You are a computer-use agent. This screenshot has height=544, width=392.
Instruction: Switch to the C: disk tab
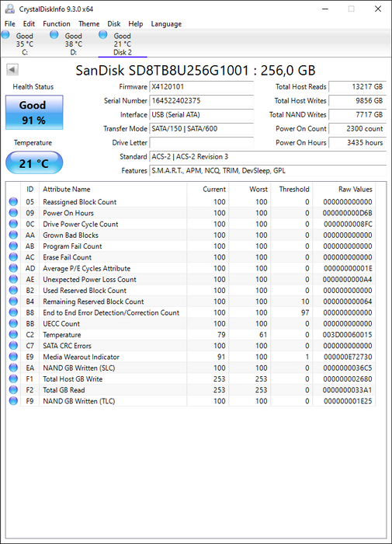(25, 44)
